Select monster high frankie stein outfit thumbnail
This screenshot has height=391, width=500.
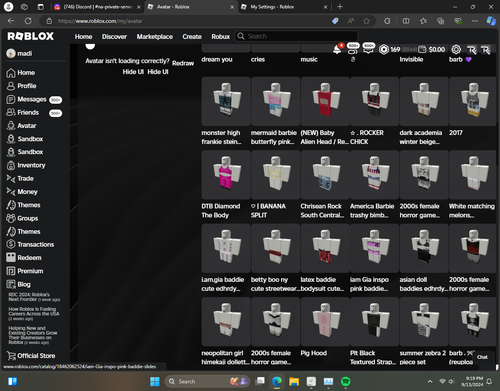point(226,101)
